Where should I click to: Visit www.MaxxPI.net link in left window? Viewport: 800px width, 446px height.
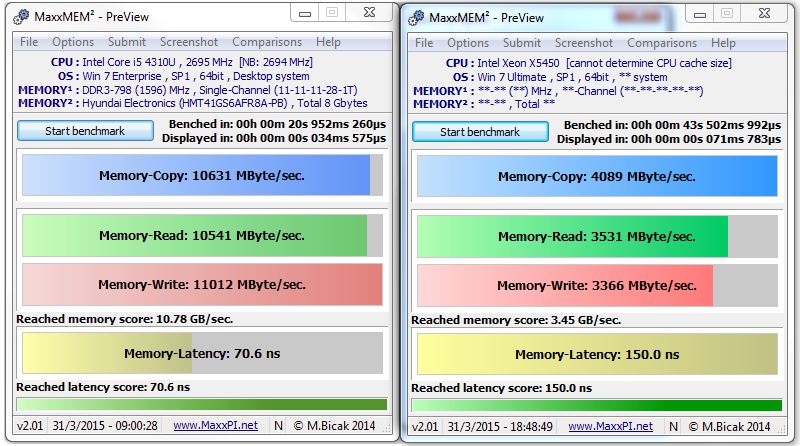click(x=215, y=426)
